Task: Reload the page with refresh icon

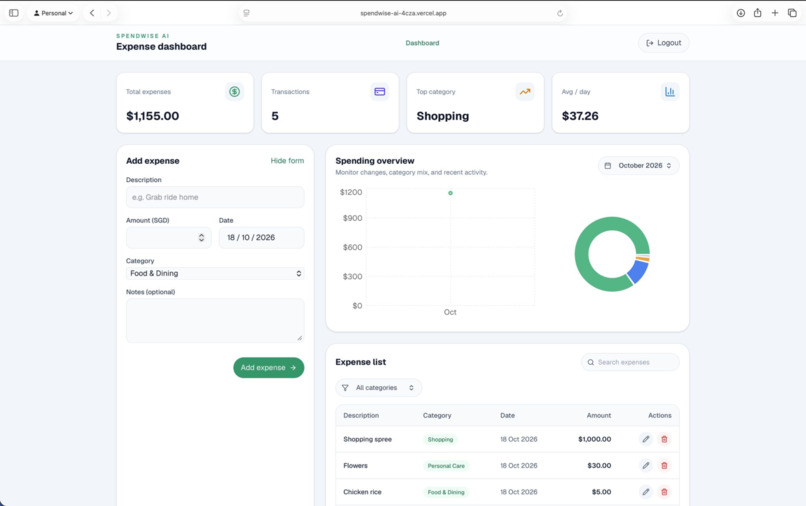Action: tap(560, 13)
